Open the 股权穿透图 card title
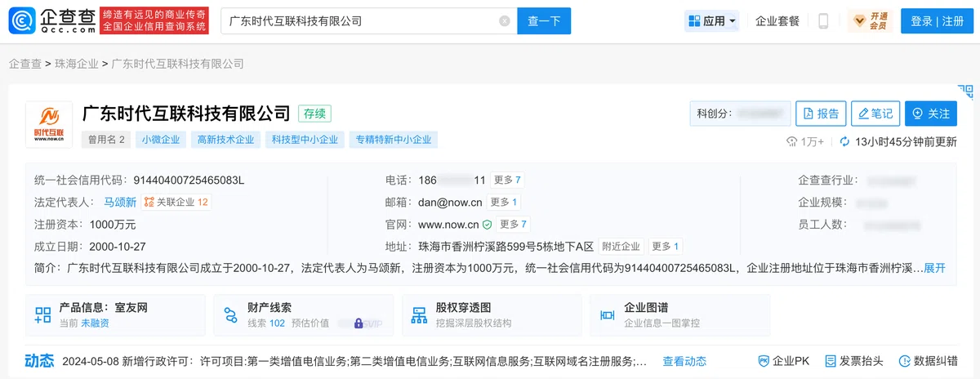This screenshot has height=379, width=980. pos(463,308)
